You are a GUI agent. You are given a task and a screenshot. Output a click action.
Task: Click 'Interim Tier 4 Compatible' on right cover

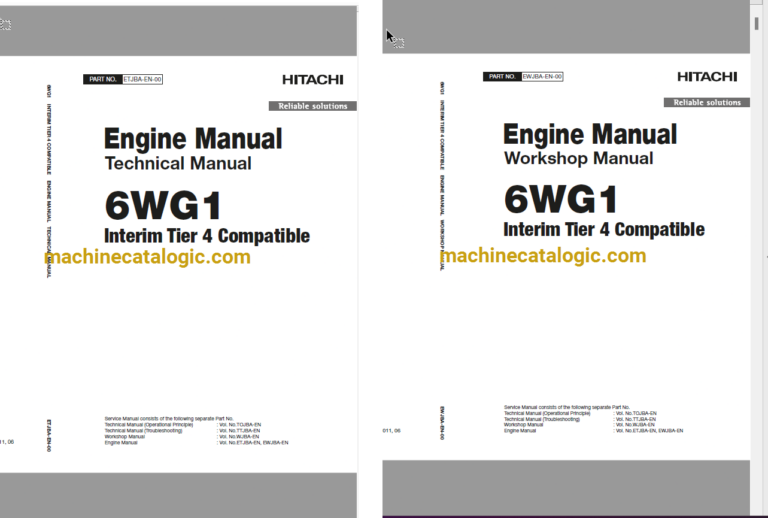604,230
